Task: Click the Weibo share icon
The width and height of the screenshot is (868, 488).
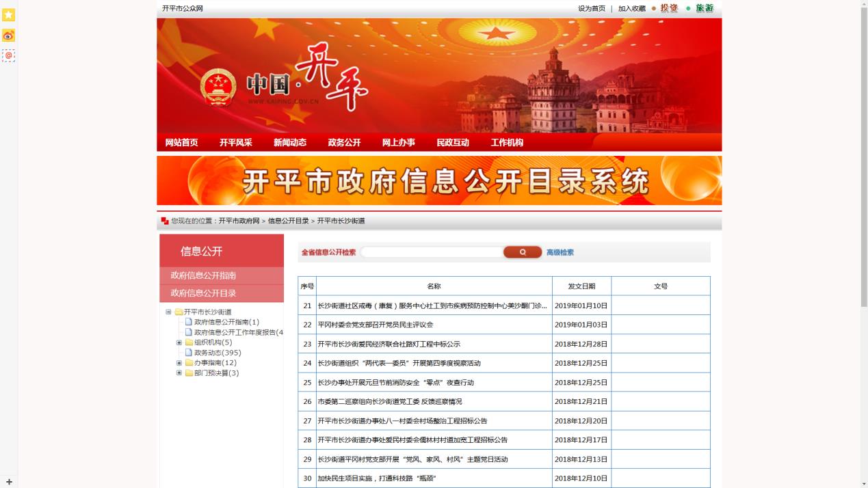Action: point(8,36)
